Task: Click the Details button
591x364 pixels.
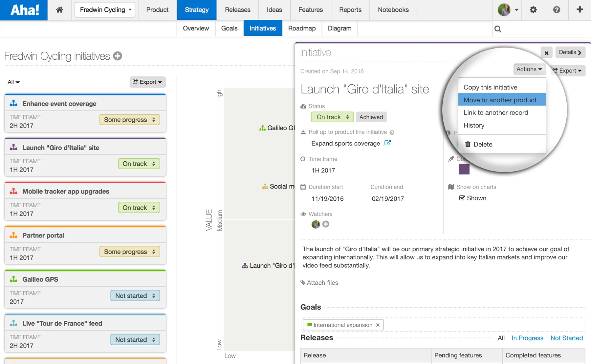Action: 570,52
